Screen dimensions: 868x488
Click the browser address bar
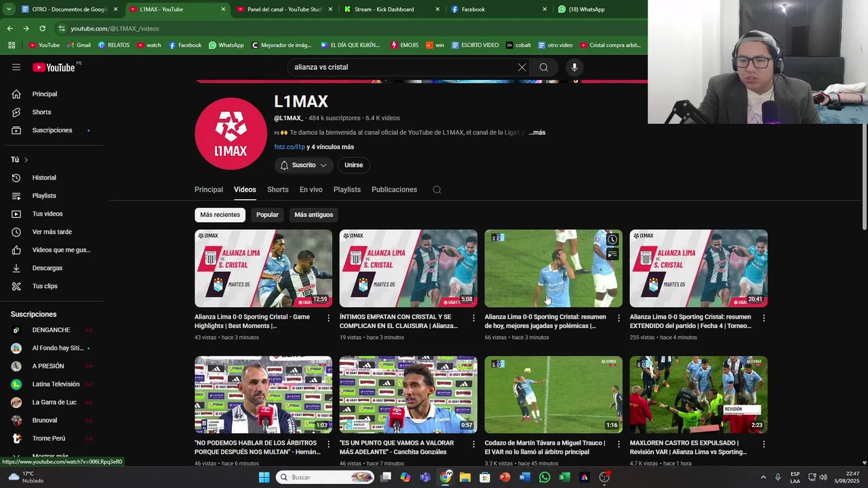tap(339, 28)
